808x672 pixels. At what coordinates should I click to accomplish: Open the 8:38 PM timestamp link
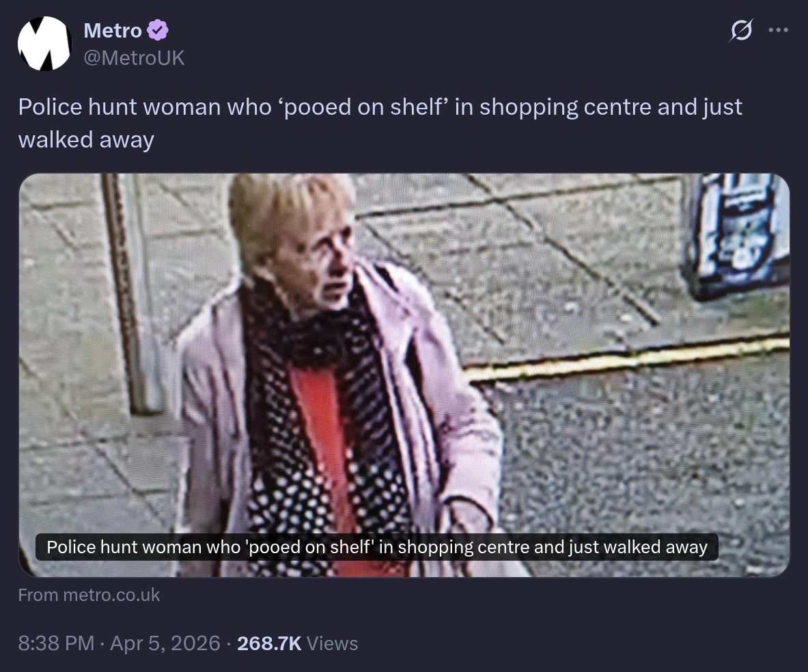[x=56, y=643]
